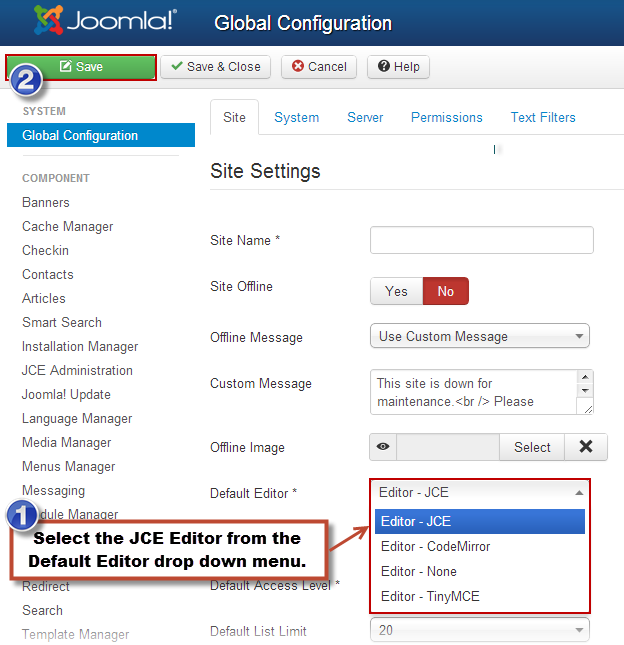Switch to the Site tab

click(x=234, y=117)
